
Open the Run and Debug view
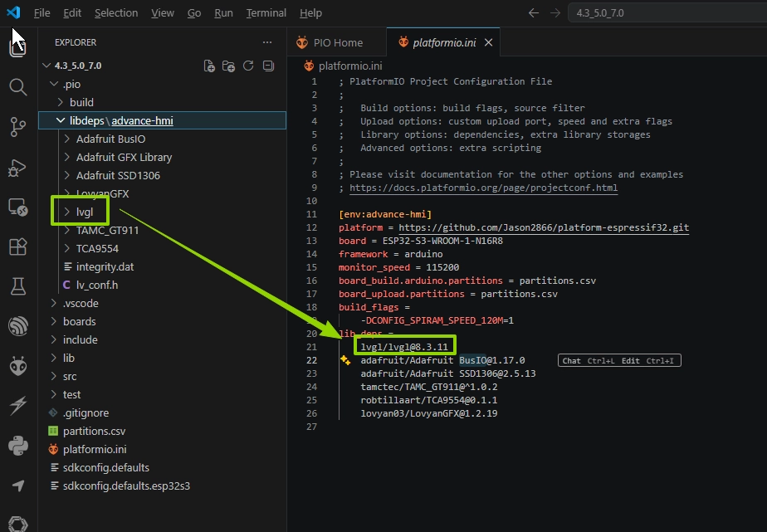click(18, 167)
